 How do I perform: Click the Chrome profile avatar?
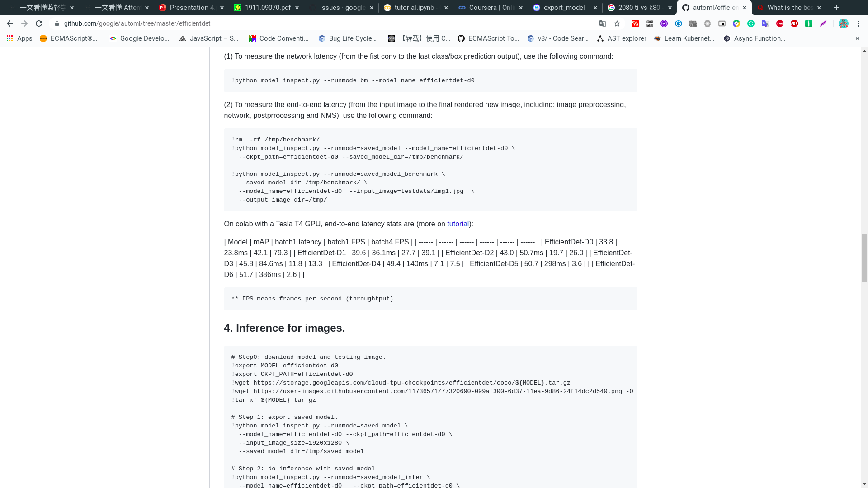[x=844, y=23]
